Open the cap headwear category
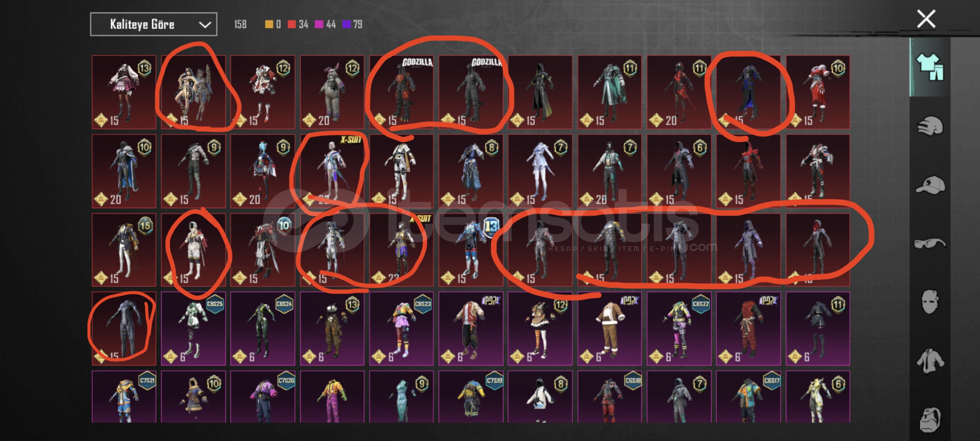 click(930, 185)
